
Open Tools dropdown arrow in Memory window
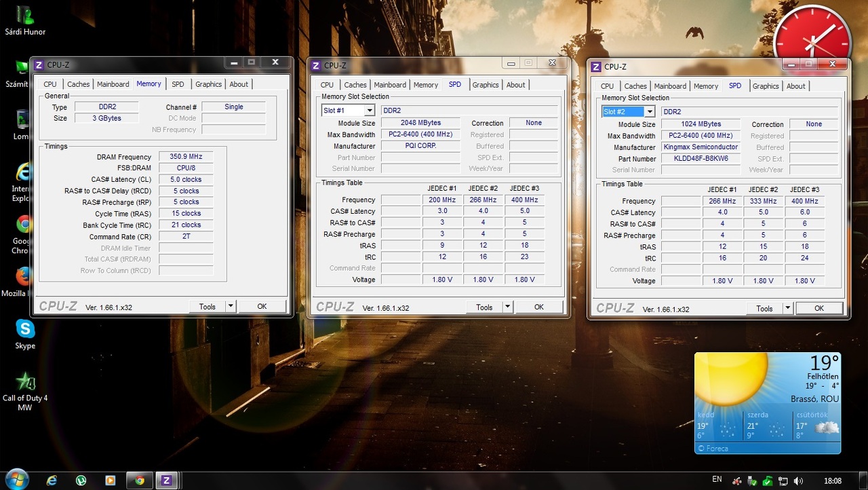click(231, 307)
